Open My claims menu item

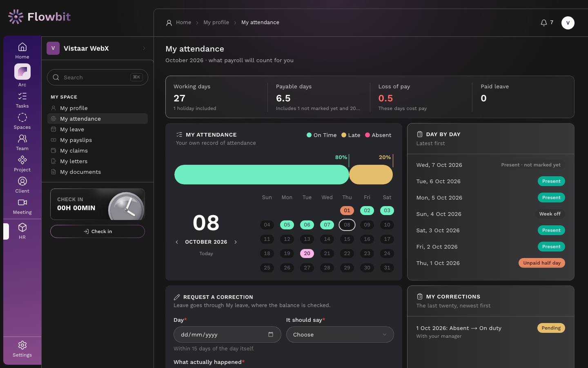97,150
